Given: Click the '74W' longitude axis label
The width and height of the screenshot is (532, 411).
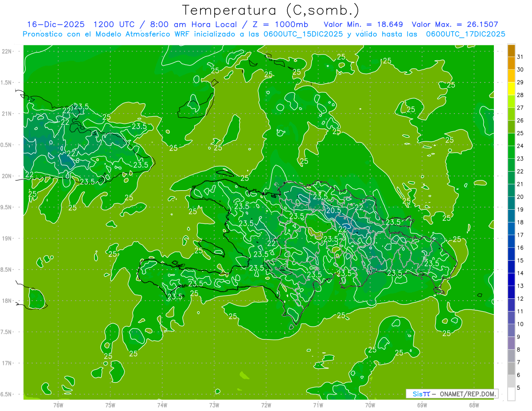Looking at the screenshot, I should (162, 405).
